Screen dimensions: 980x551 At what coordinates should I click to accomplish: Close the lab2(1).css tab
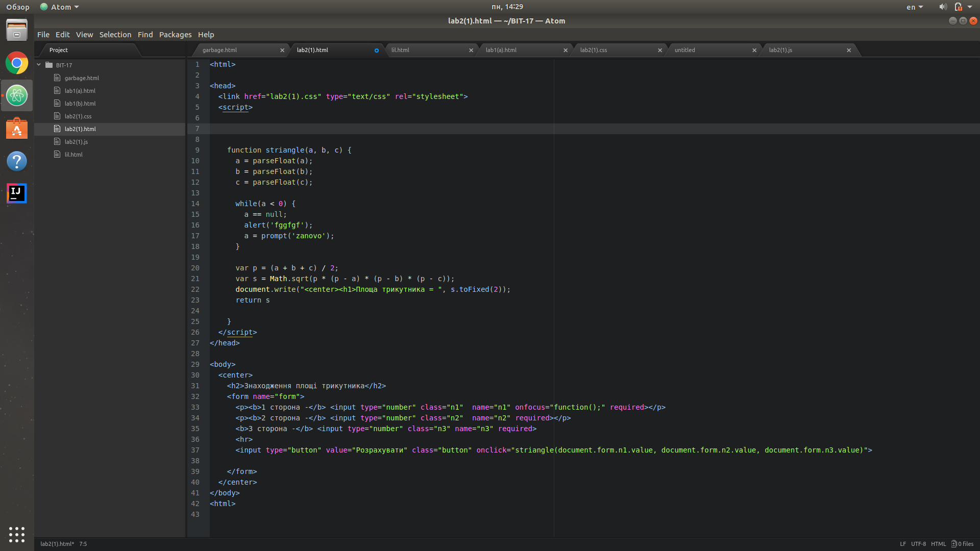[x=660, y=50]
